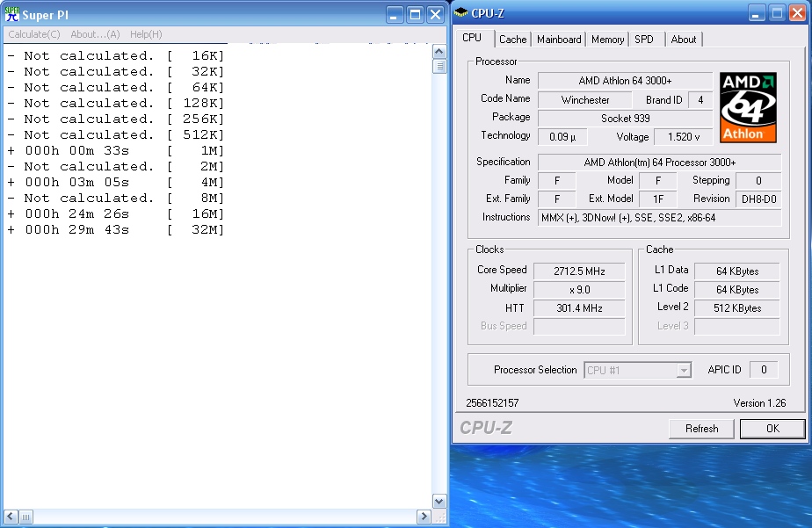
Task: Open the Help menu in Super PI
Action: tap(146, 34)
